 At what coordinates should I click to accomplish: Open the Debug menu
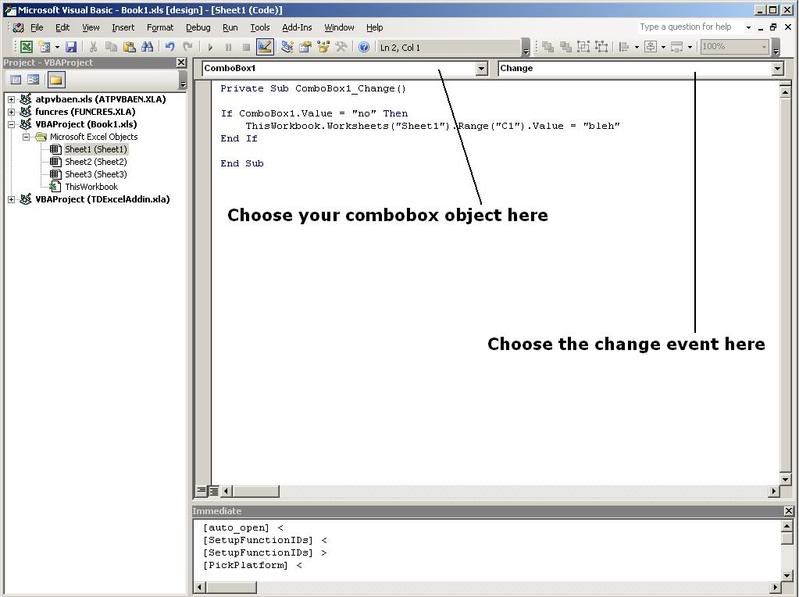[x=198, y=28]
